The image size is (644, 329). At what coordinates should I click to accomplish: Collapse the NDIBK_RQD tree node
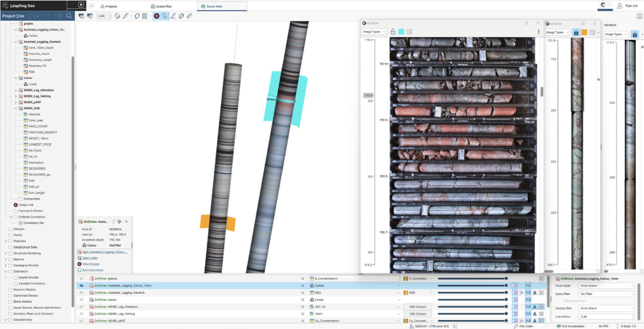[x=16, y=108]
